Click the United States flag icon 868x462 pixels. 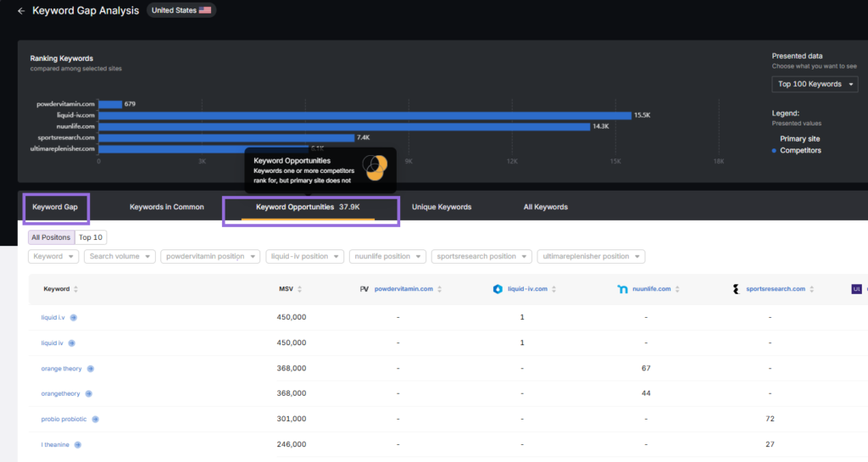coord(205,10)
